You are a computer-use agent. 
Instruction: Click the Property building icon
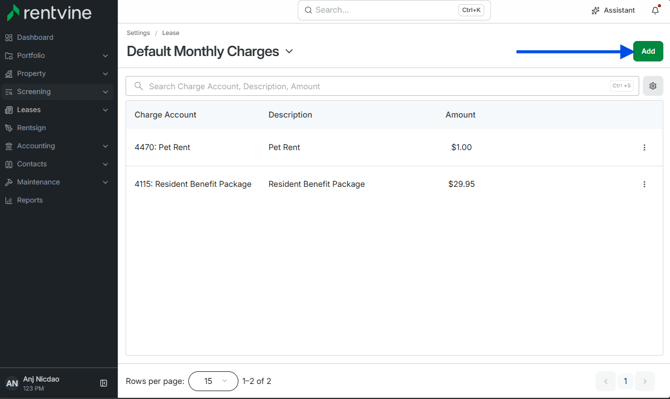click(9, 74)
